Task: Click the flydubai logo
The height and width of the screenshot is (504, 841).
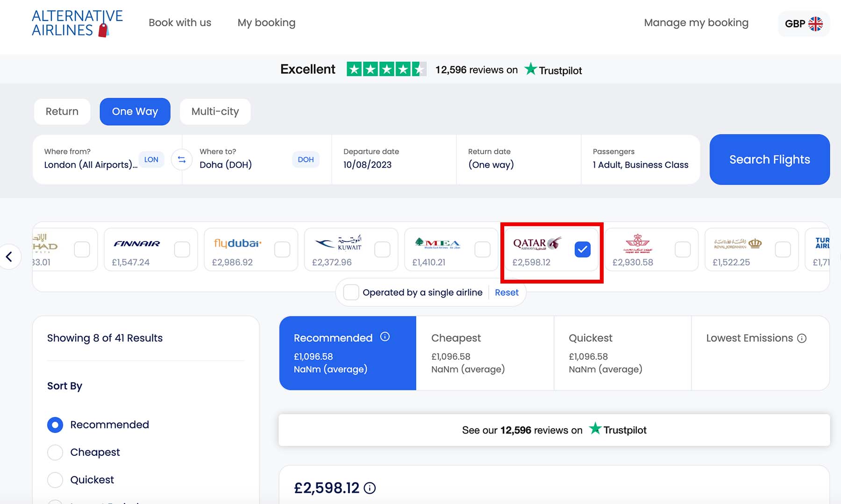Action: click(x=237, y=243)
